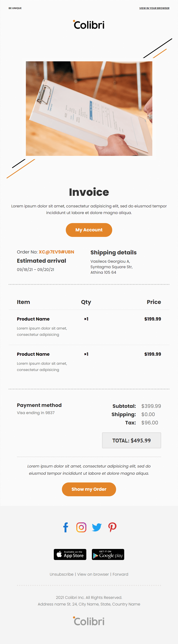Click the Colibri logo at top
Viewport: 178px width, 644px height.
(x=89, y=24)
